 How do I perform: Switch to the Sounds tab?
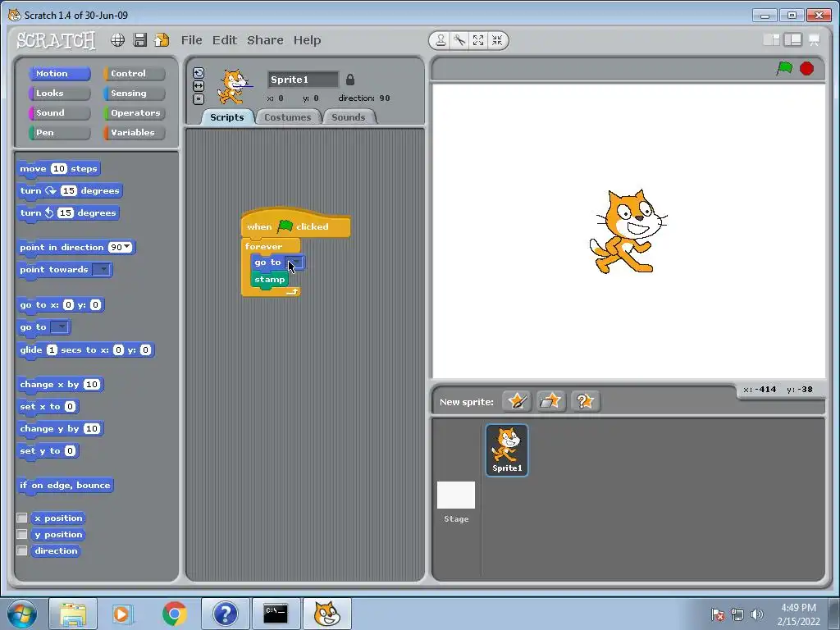click(349, 117)
